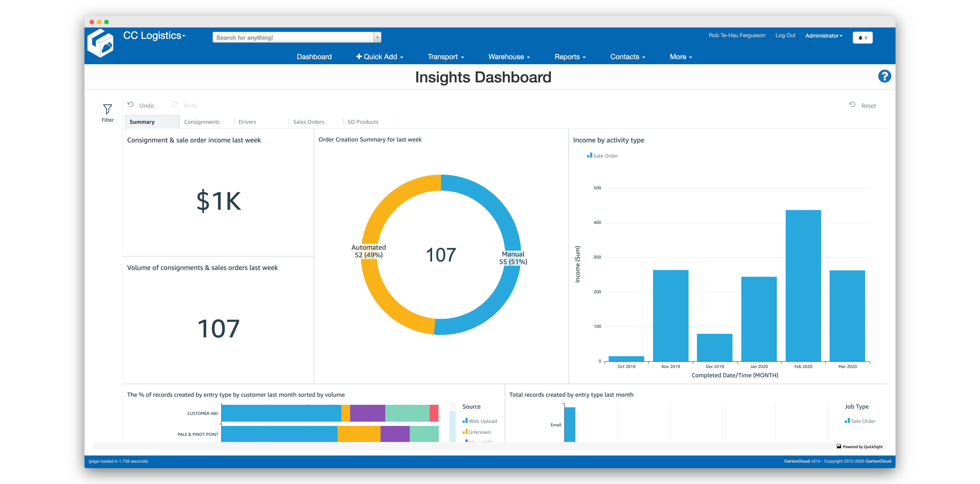
Task: Click the Undo arrow icon
Action: coord(131,105)
